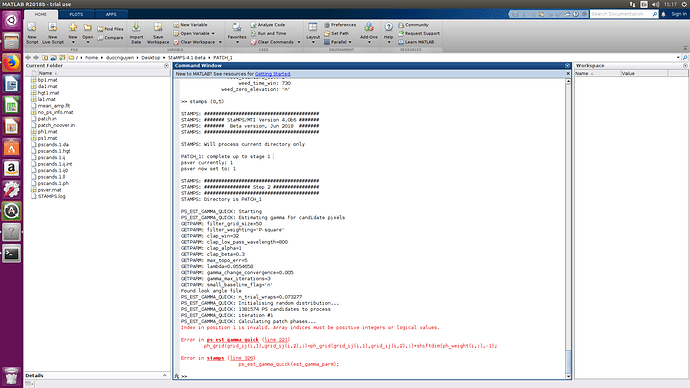Open ps_est_gamma_quick error link
Screen dimensions: 690x388
[233, 340]
